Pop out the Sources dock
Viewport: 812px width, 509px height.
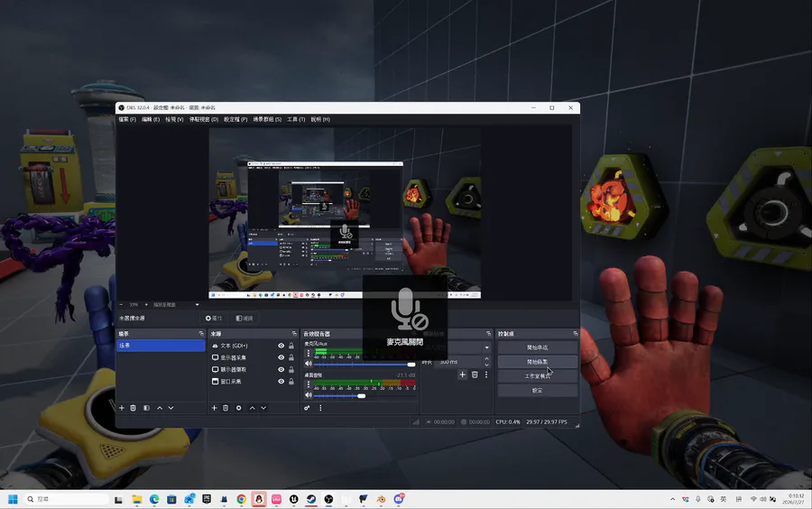point(294,333)
